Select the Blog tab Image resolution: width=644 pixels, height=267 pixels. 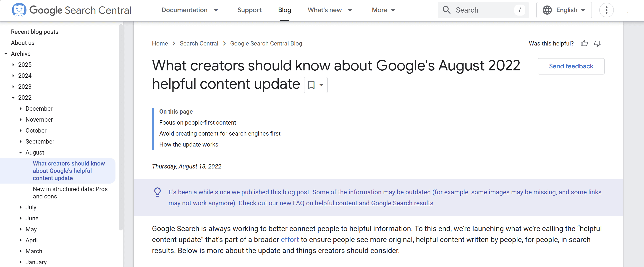285,10
